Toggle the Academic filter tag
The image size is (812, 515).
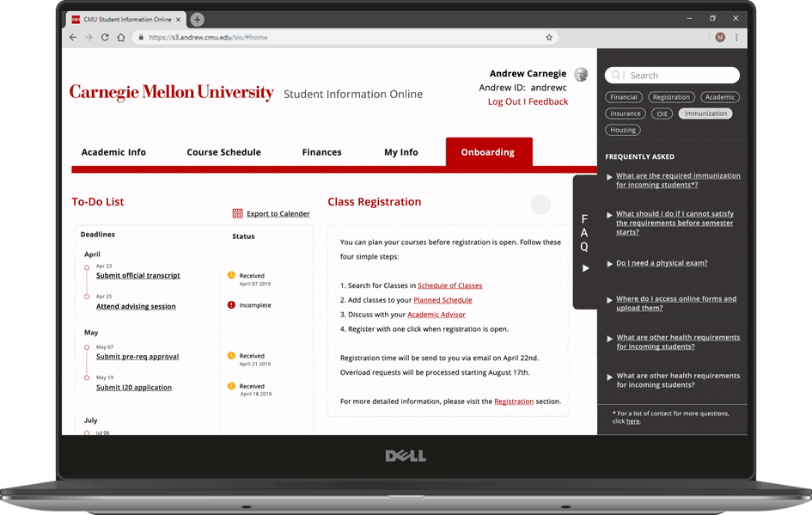720,97
